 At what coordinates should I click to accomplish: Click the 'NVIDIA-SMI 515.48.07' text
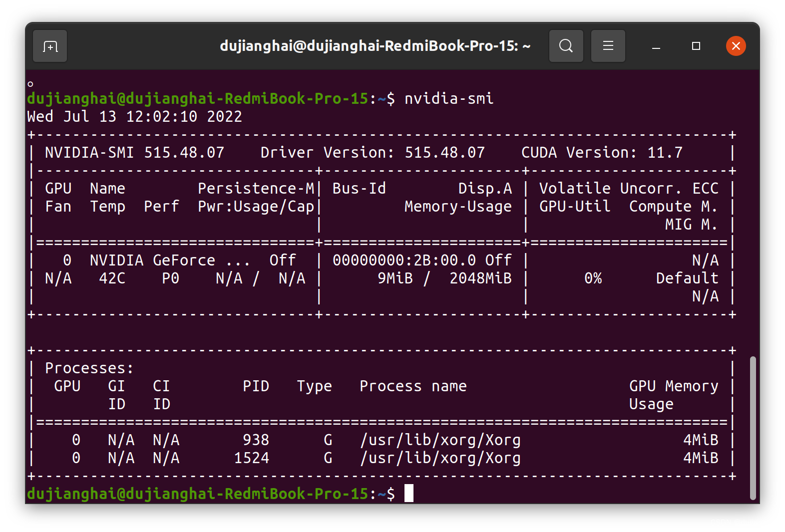point(134,152)
